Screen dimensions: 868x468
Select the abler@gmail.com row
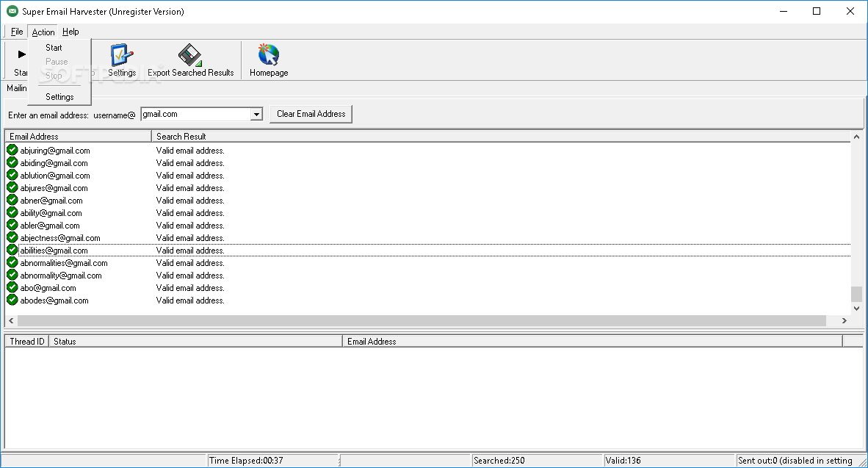pos(428,226)
